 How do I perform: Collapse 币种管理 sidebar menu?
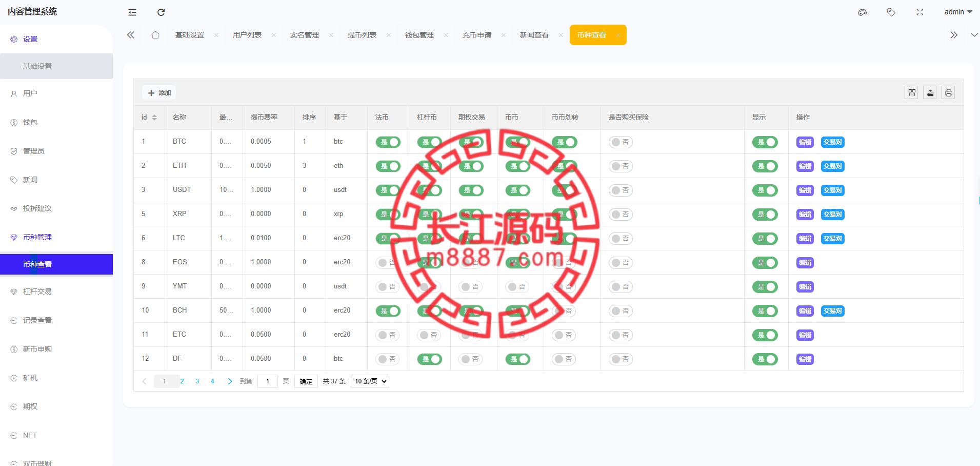(x=56, y=237)
